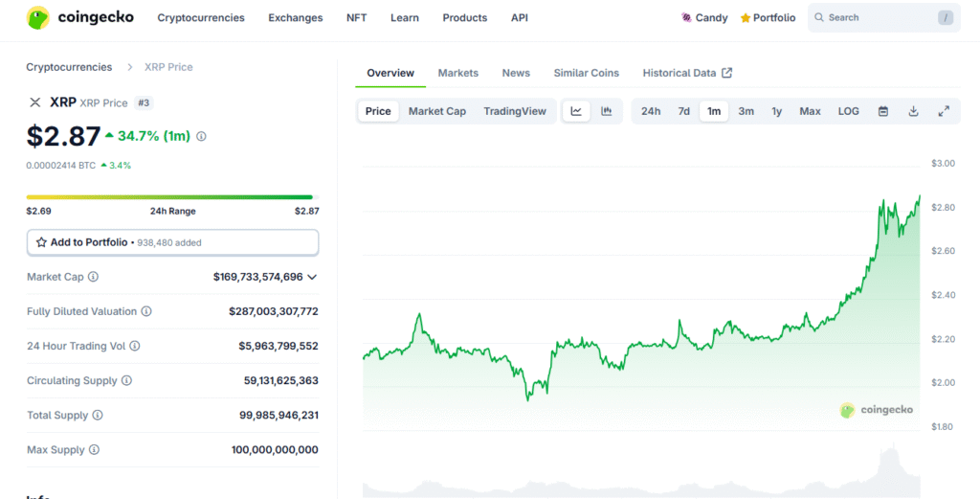Click the $2.87 current price
The height and width of the screenshot is (499, 980).
point(63,136)
